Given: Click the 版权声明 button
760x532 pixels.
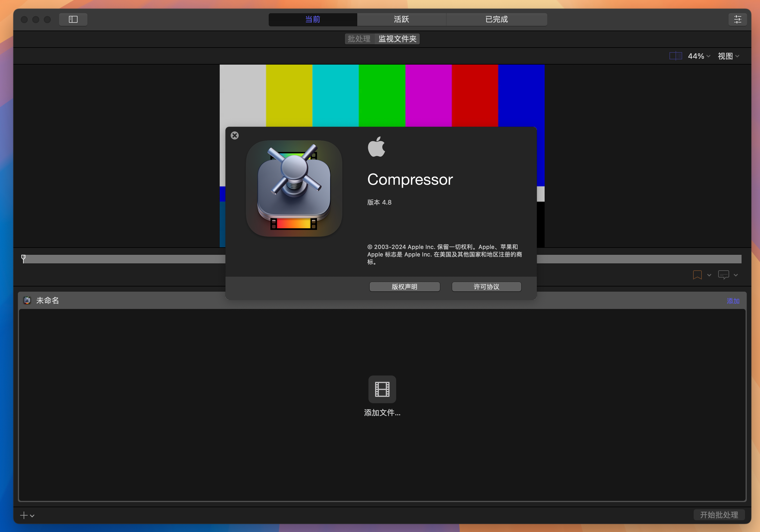Looking at the screenshot, I should [x=405, y=286].
